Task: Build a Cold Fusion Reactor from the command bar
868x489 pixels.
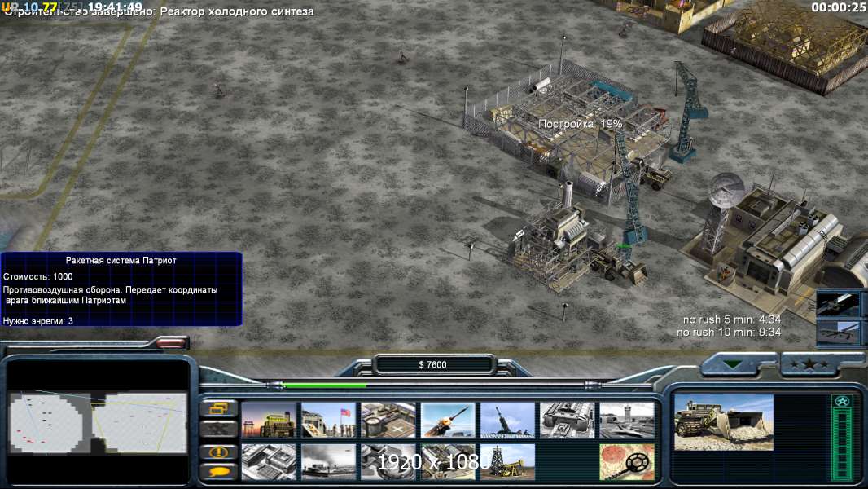Action: pyautogui.click(x=269, y=421)
